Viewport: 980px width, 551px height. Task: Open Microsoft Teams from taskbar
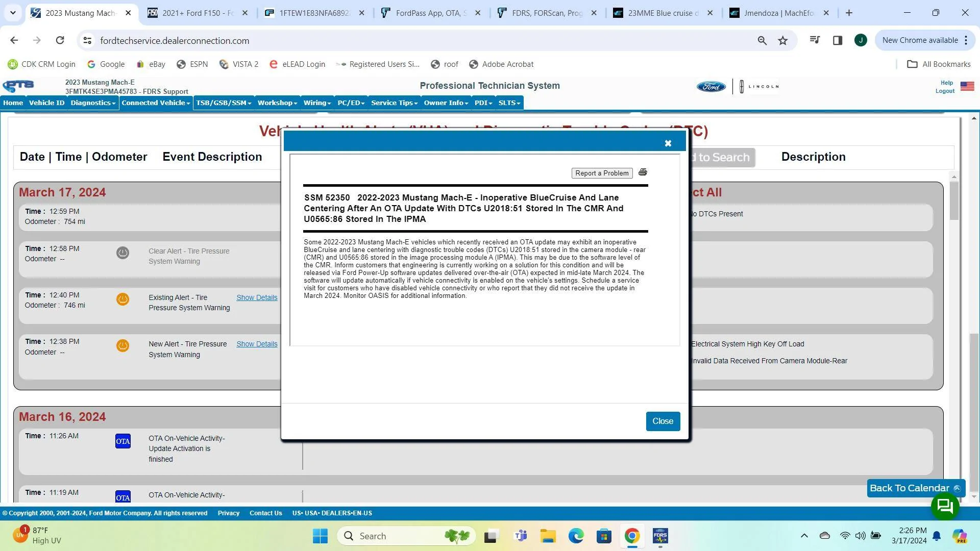pyautogui.click(x=521, y=536)
